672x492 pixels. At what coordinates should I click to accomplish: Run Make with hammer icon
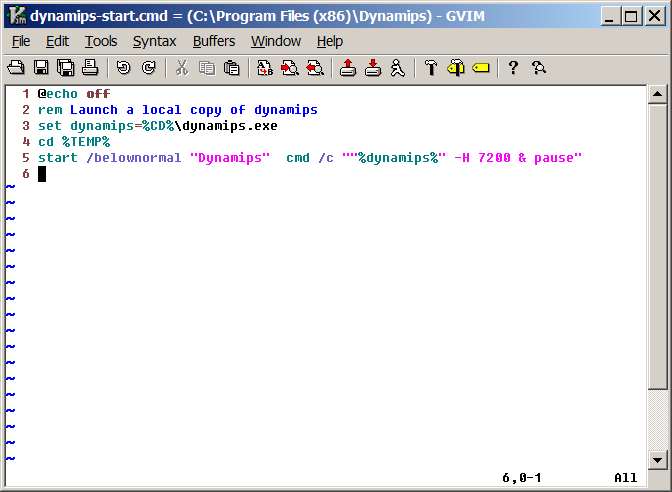(x=431, y=68)
